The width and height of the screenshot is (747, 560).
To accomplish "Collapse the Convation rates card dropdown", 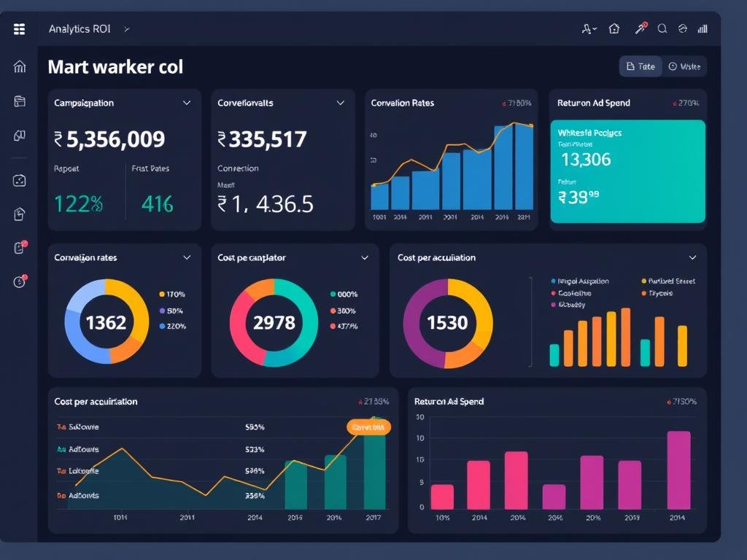I will pyautogui.click(x=187, y=257).
